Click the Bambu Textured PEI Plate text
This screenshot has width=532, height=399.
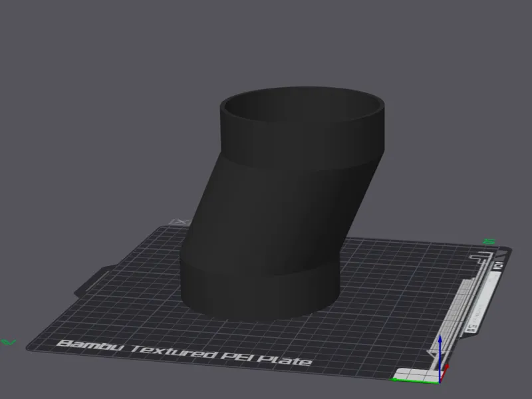click(184, 353)
